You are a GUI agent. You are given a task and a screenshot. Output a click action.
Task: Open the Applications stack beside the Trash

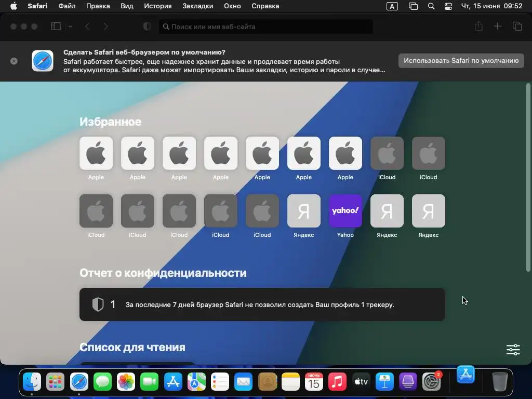point(465,375)
